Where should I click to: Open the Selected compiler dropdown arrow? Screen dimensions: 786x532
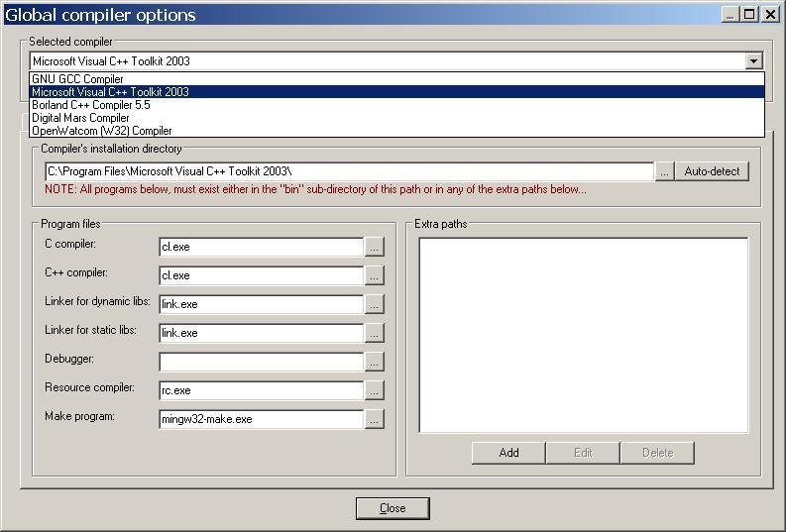(753, 61)
